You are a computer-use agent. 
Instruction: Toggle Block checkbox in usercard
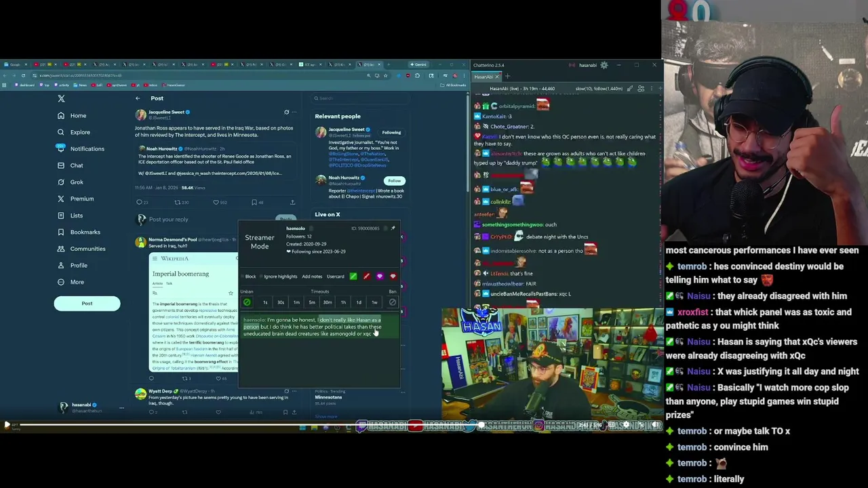click(x=248, y=277)
